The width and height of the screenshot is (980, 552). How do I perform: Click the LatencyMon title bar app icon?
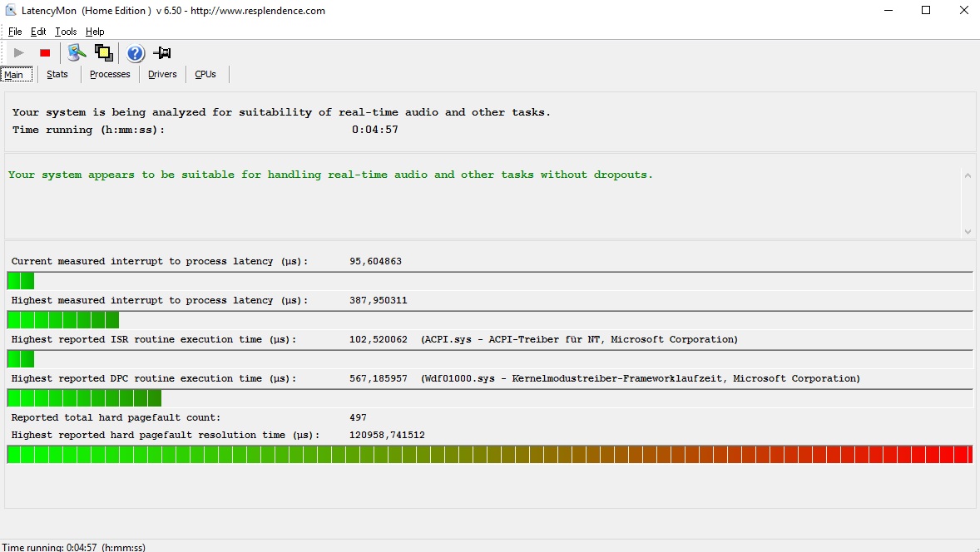coord(12,11)
